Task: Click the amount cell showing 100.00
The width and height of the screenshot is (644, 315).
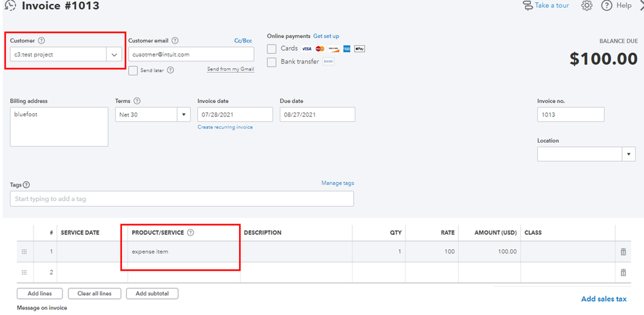Action: click(x=489, y=252)
